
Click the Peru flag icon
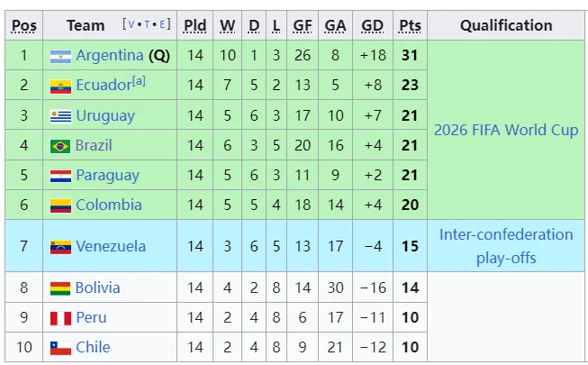(x=60, y=318)
